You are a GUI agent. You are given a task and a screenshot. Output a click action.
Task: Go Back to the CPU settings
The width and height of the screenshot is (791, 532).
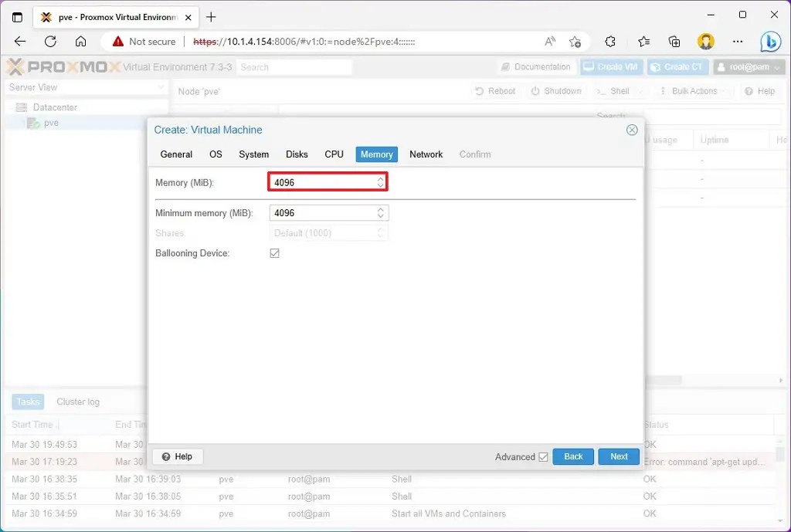click(x=573, y=456)
